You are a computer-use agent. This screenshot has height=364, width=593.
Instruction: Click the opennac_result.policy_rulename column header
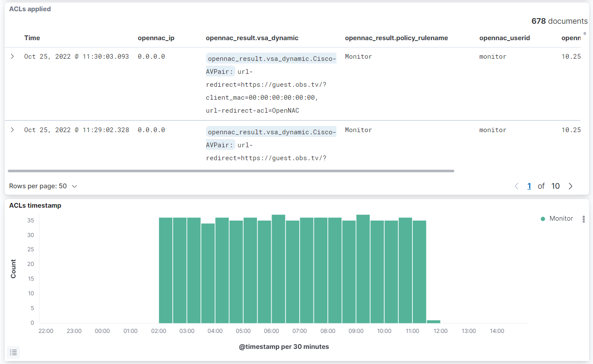[396, 38]
